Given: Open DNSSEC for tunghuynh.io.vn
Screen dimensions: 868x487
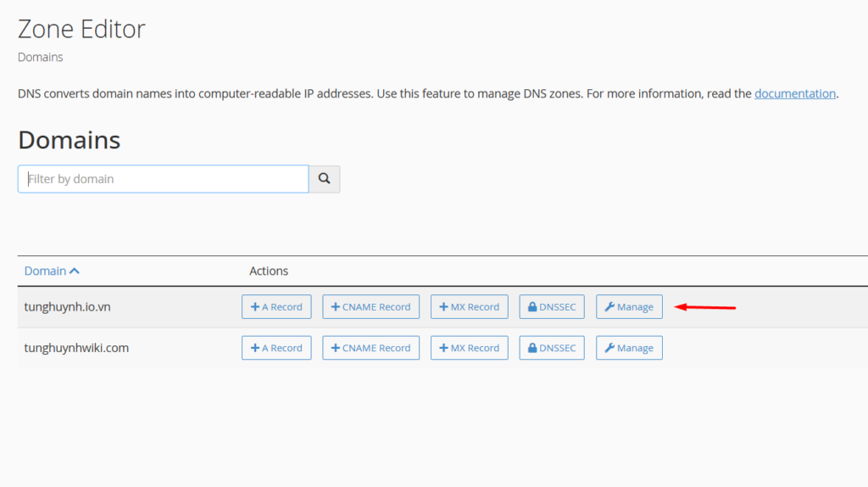Looking at the screenshot, I should [x=551, y=307].
